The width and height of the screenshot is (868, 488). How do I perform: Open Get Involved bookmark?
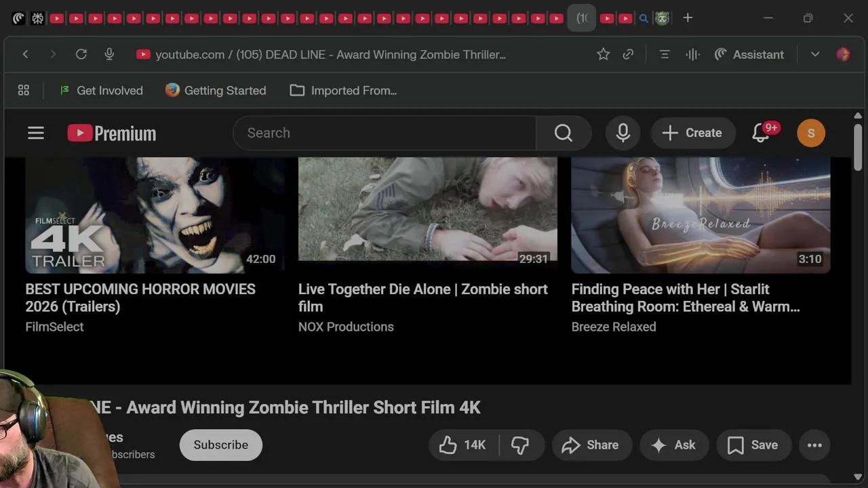point(101,90)
